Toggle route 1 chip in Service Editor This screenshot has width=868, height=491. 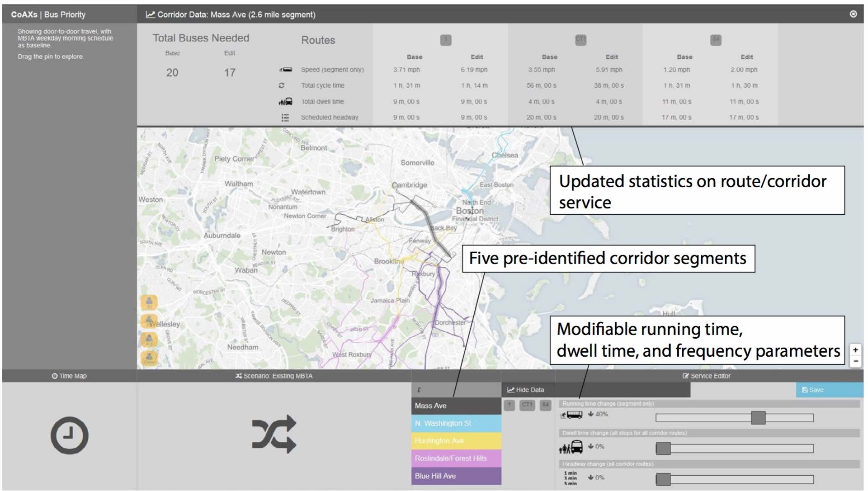coord(509,405)
